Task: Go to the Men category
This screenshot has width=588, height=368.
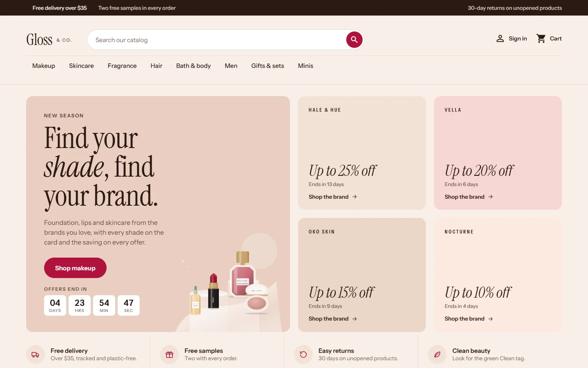Action: tap(231, 66)
